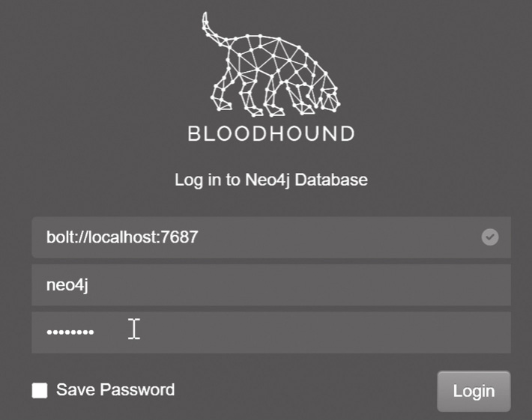
Task: Click the masked password dots
Action: [x=70, y=332]
